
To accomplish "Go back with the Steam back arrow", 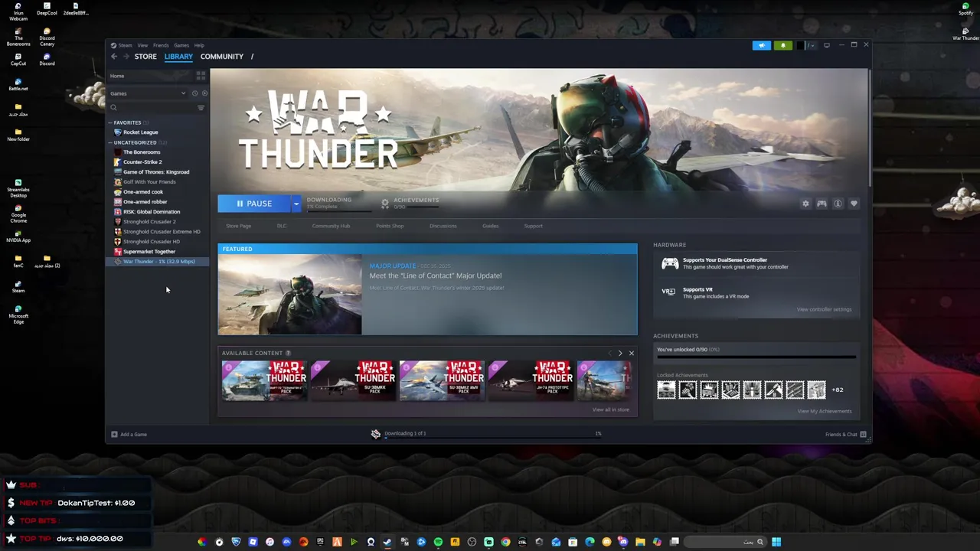I will pos(114,57).
